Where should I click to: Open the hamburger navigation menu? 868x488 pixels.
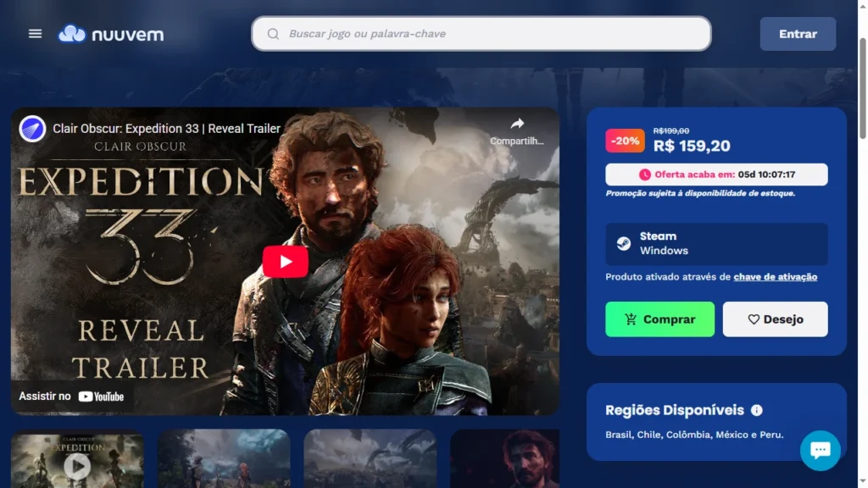pyautogui.click(x=35, y=34)
